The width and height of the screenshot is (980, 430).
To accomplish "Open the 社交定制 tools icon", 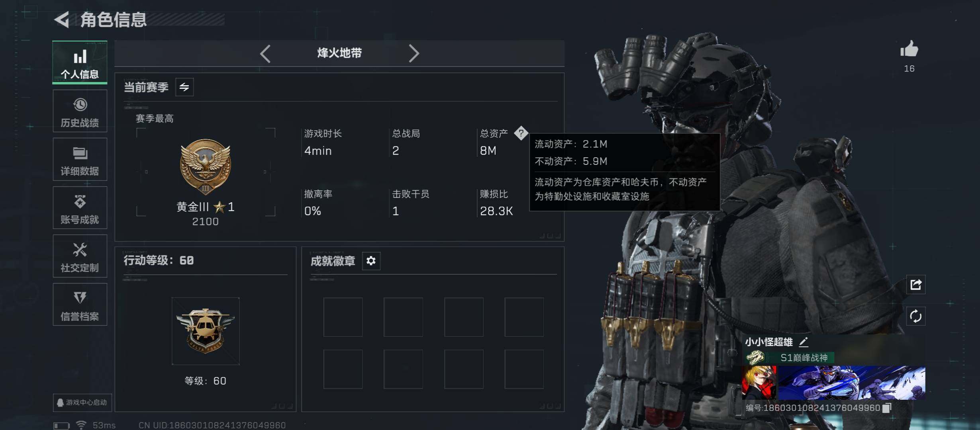I will 80,250.
